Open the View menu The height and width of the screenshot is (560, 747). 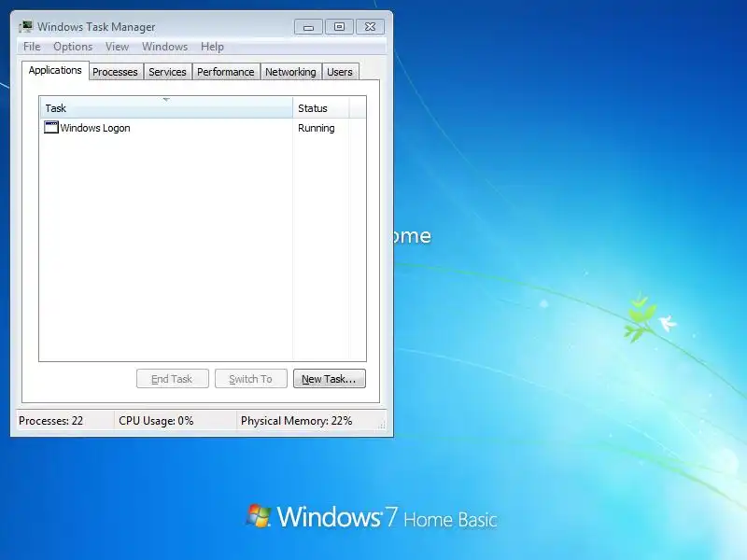pyautogui.click(x=118, y=46)
